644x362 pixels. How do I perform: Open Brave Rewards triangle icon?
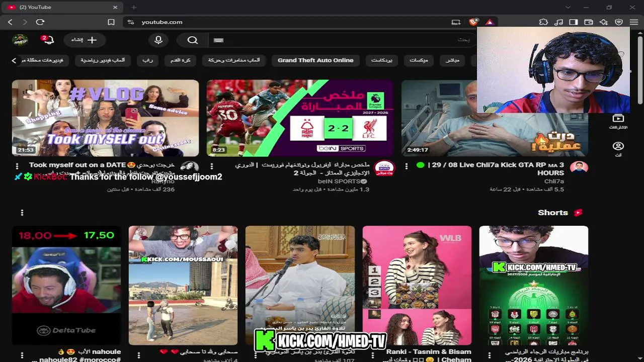point(489,22)
